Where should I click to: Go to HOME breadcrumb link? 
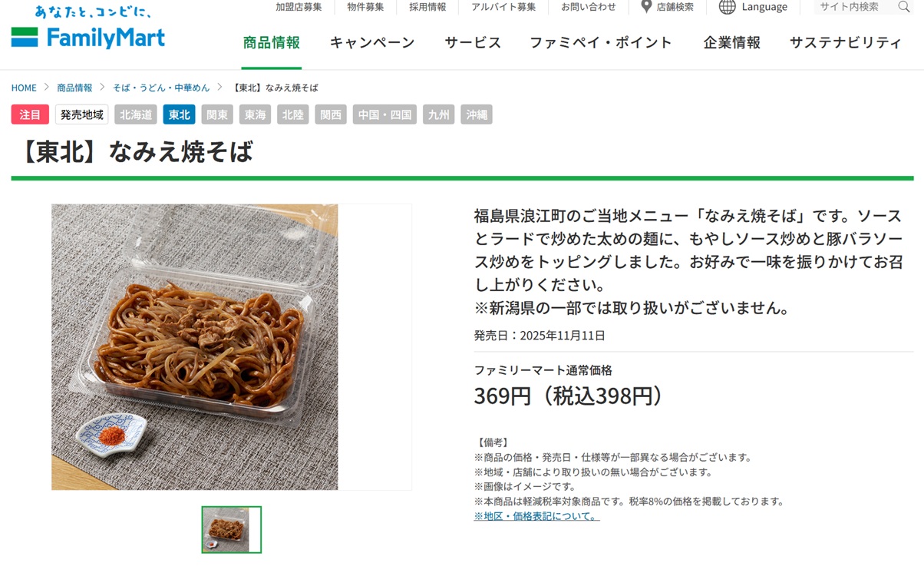tap(24, 88)
